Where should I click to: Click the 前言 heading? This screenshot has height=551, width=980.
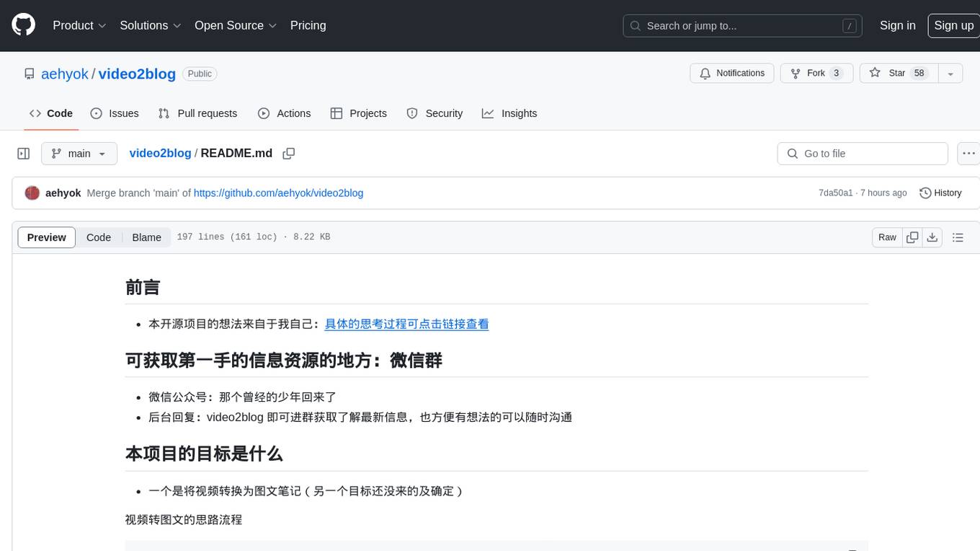pos(143,287)
